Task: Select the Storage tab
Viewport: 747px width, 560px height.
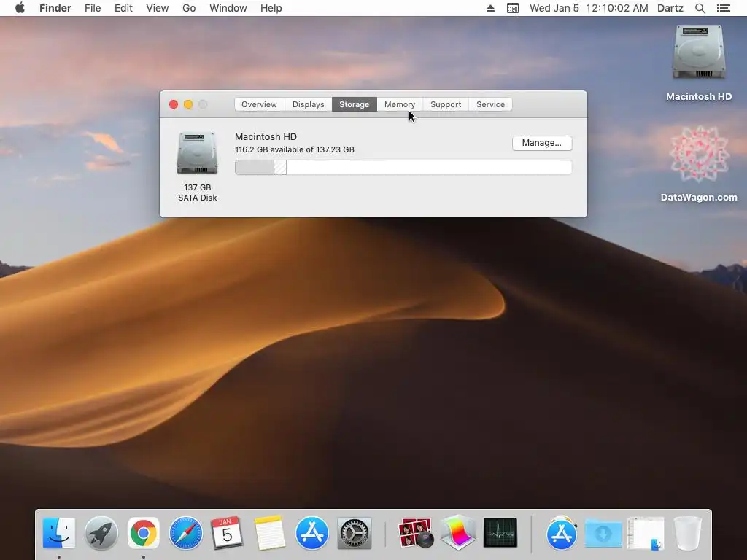Action: click(354, 104)
